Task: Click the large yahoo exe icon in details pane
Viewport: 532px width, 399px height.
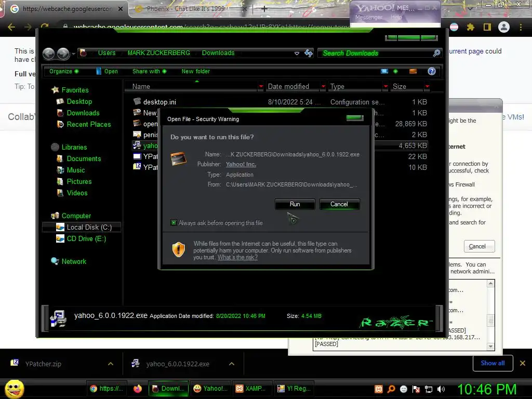Action: [x=58, y=318]
